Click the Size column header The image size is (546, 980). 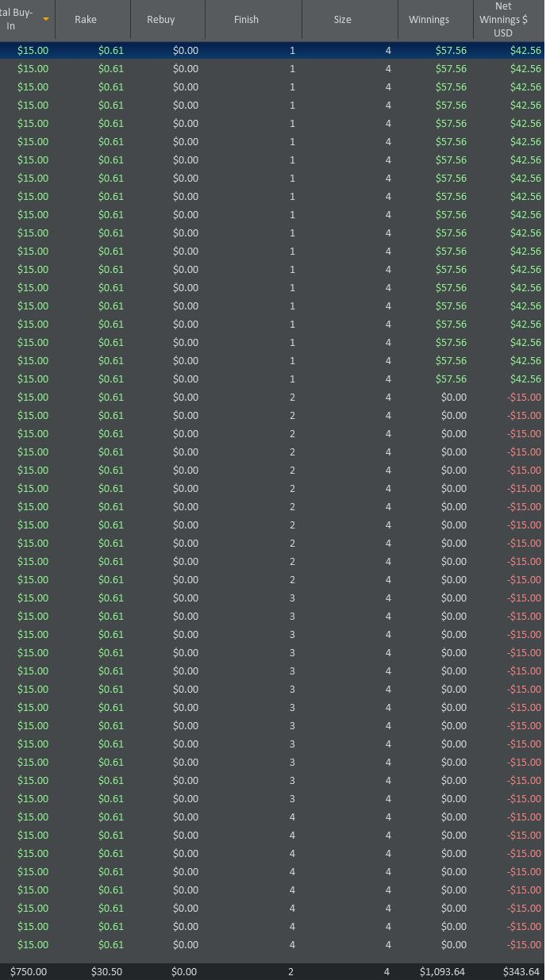point(342,20)
